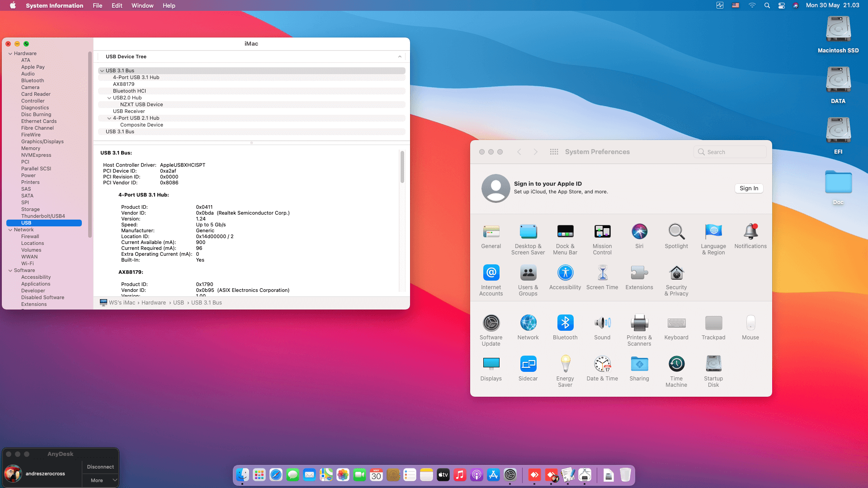The width and height of the screenshot is (868, 488).
Task: Open the Window menu
Action: [x=142, y=5]
